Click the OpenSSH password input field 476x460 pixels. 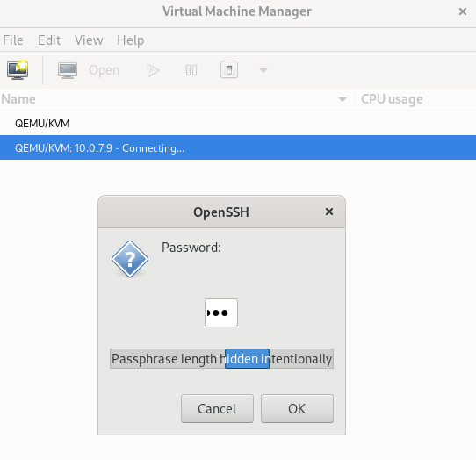[x=221, y=313]
